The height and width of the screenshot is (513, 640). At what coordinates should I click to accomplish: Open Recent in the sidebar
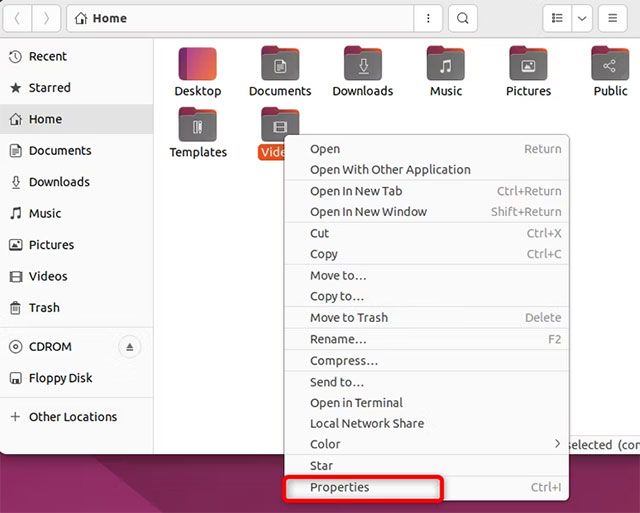pos(77,56)
